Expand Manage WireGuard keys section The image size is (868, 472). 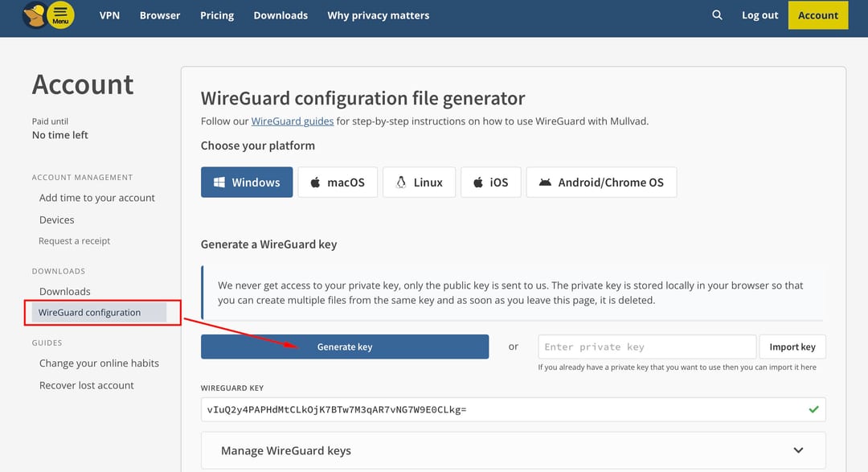(x=513, y=450)
